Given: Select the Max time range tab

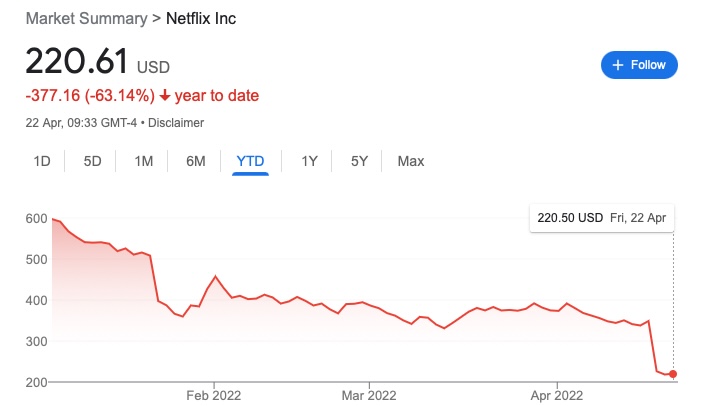Looking at the screenshot, I should pos(411,161).
